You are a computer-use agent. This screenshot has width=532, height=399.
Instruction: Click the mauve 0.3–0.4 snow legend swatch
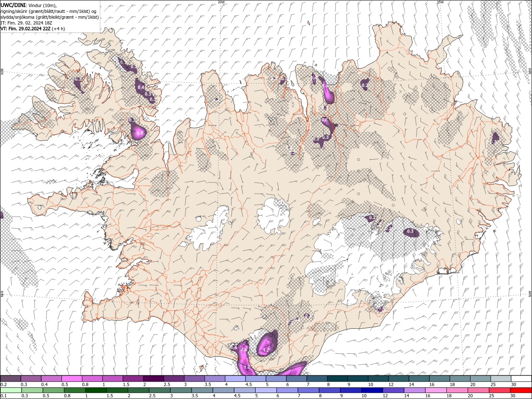pos(31,378)
